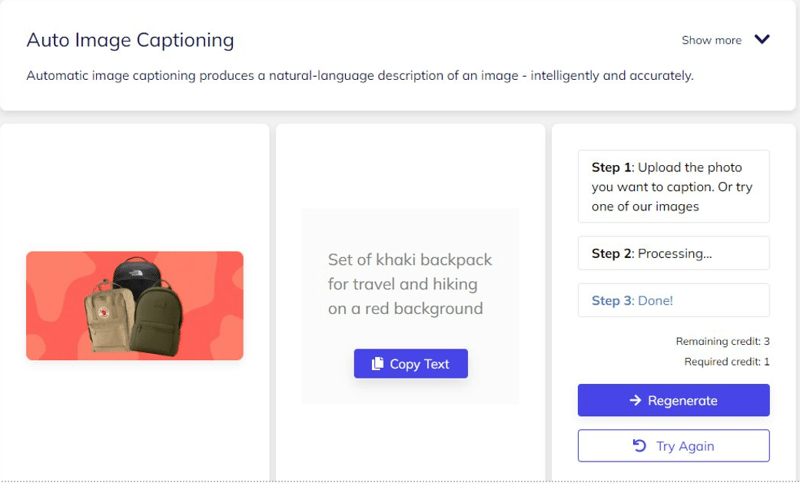800x483 pixels.
Task: Click the beige Kanken backpack in image
Action: tap(109, 316)
